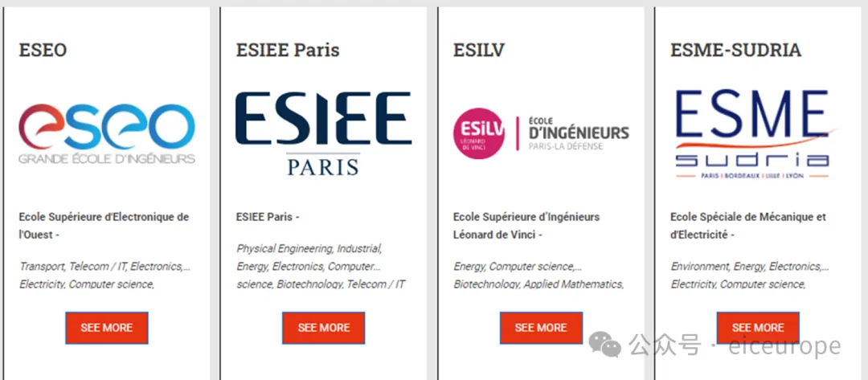The width and height of the screenshot is (868, 380).
Task: Open See More under ESIEE Paris
Action: [323, 328]
